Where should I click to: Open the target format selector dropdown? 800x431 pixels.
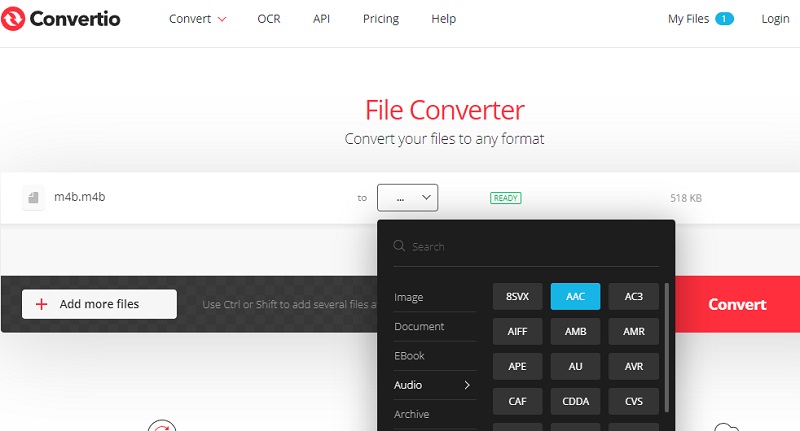pos(407,197)
